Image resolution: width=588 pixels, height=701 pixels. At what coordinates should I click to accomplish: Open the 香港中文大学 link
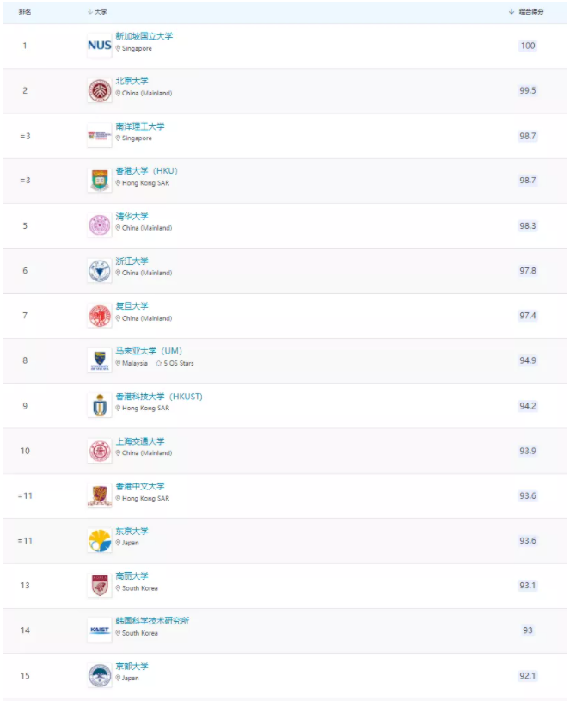[x=140, y=487]
